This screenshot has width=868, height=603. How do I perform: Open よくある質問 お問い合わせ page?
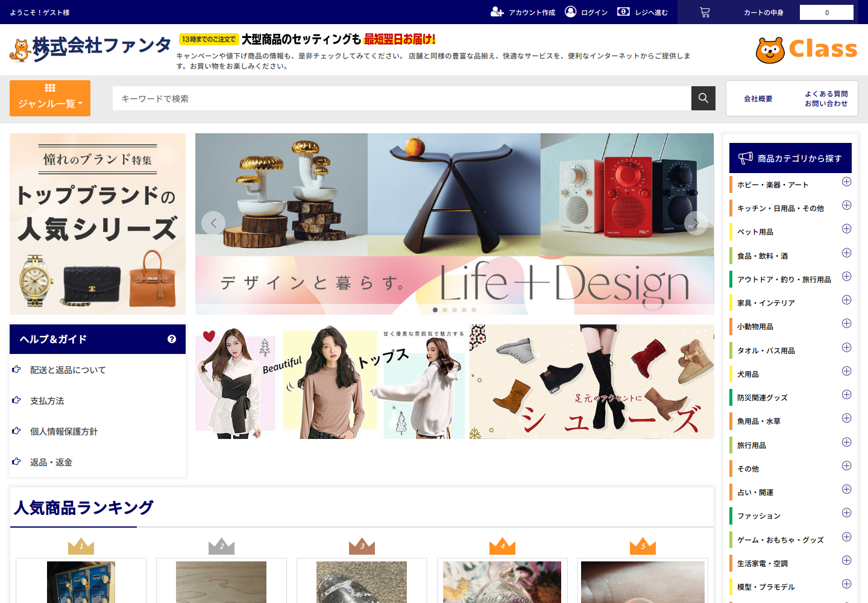[826, 99]
